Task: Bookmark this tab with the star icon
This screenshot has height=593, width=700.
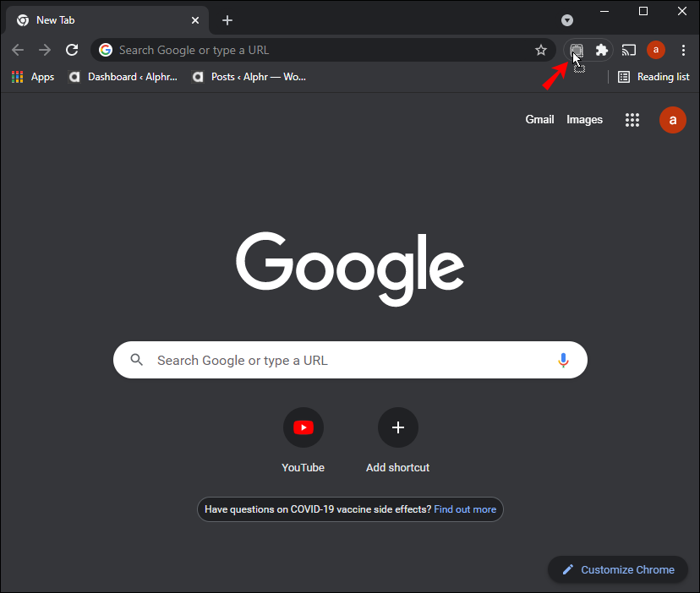Action: 541,50
